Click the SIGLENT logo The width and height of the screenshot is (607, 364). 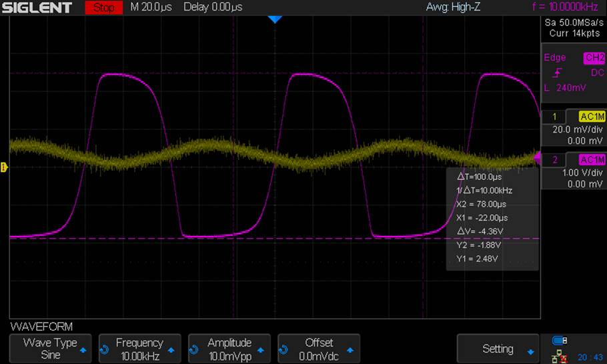pyautogui.click(x=37, y=8)
